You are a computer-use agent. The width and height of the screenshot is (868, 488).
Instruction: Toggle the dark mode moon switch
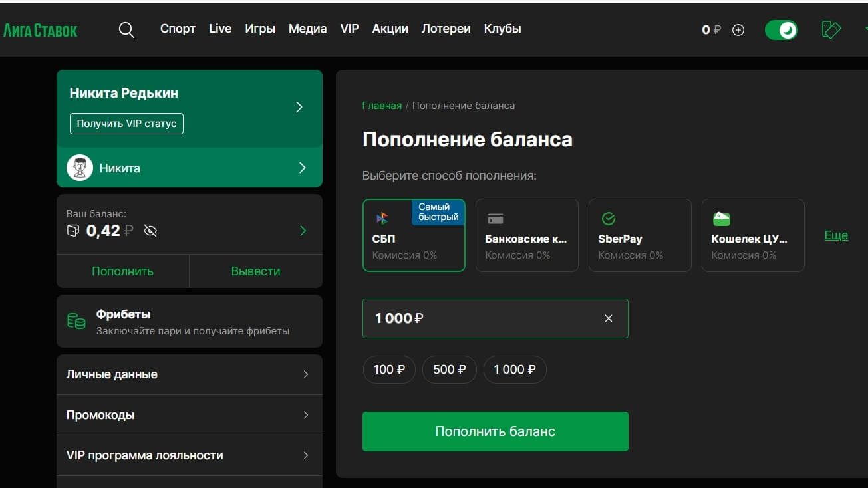coord(782,30)
